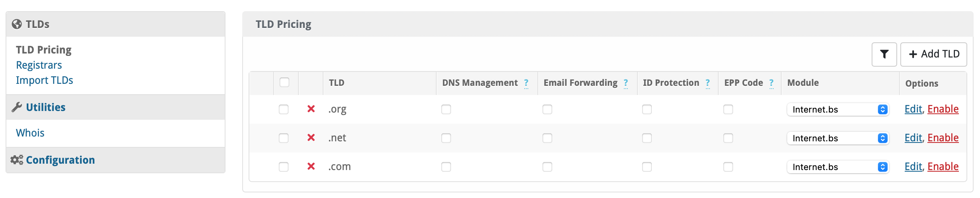
Task: Check the select-all checkbox in table header
Action: pyautogui.click(x=284, y=82)
